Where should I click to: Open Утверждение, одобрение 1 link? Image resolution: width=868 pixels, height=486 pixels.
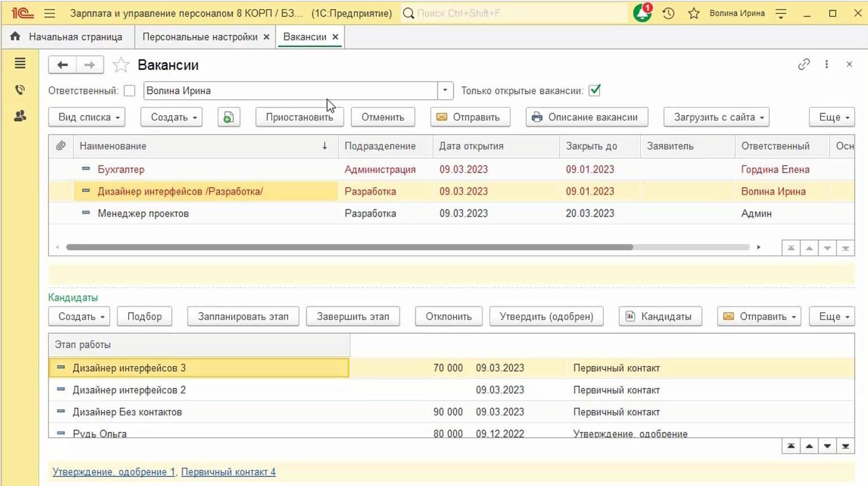tap(114, 472)
